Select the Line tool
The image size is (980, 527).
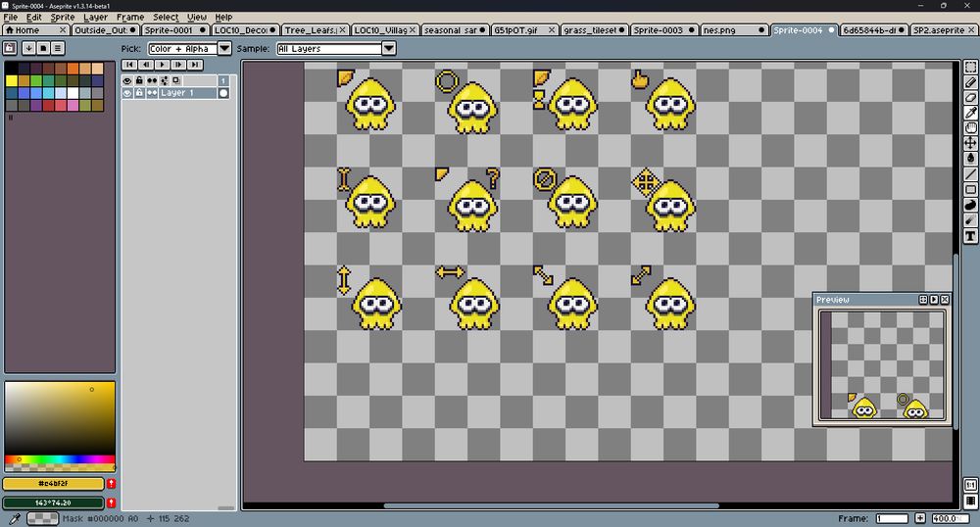click(x=970, y=174)
